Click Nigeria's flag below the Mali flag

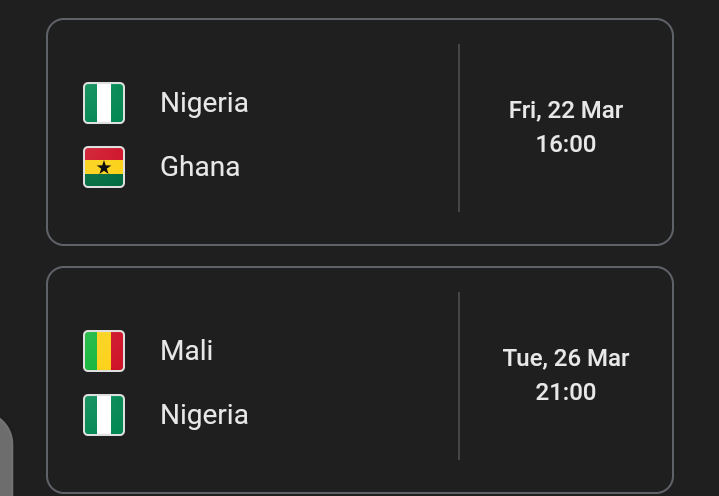pyautogui.click(x=104, y=415)
